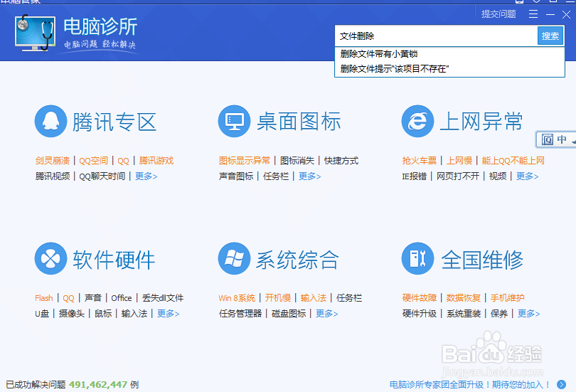Open the 手机维护 link
Viewport: 576px width, 392px height.
tap(508, 298)
